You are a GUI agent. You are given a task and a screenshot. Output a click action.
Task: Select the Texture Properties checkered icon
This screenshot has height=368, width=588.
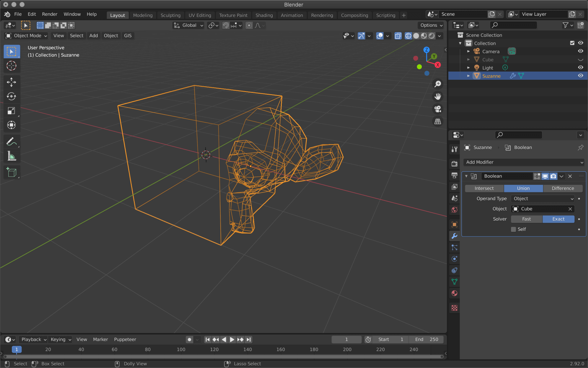[x=454, y=308]
